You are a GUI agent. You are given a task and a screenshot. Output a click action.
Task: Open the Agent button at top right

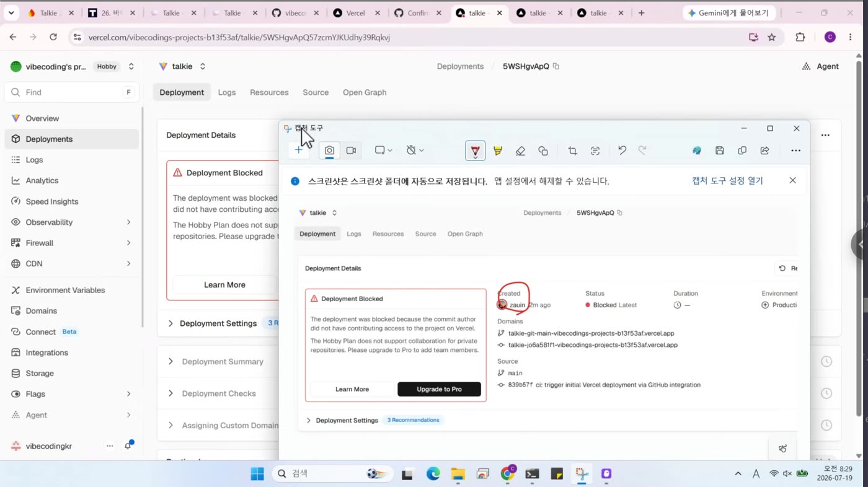(820, 66)
